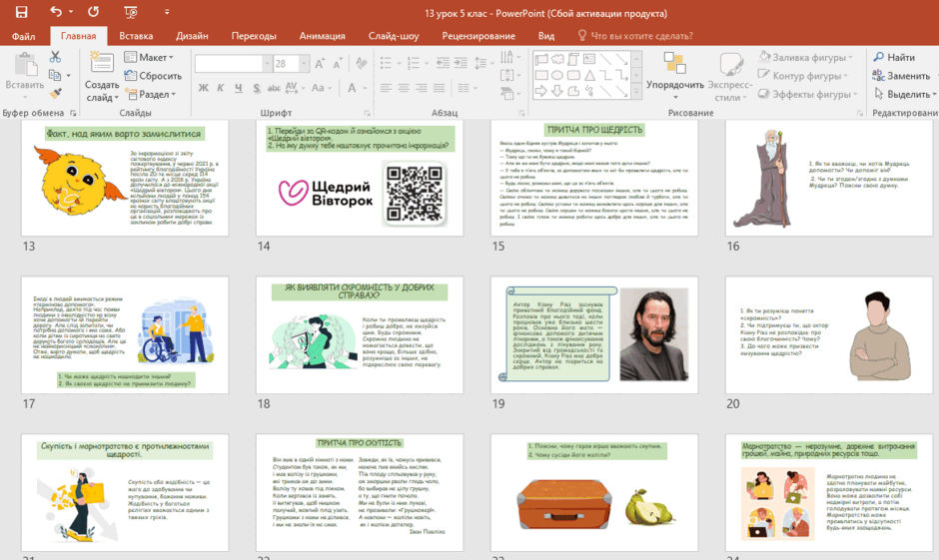
Task: Open the Анимация tab
Action: click(x=323, y=36)
